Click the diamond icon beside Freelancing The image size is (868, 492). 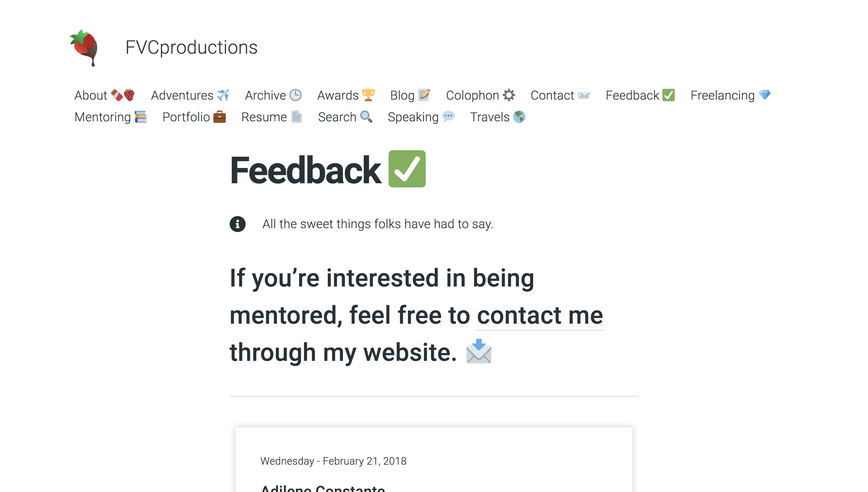tap(764, 95)
